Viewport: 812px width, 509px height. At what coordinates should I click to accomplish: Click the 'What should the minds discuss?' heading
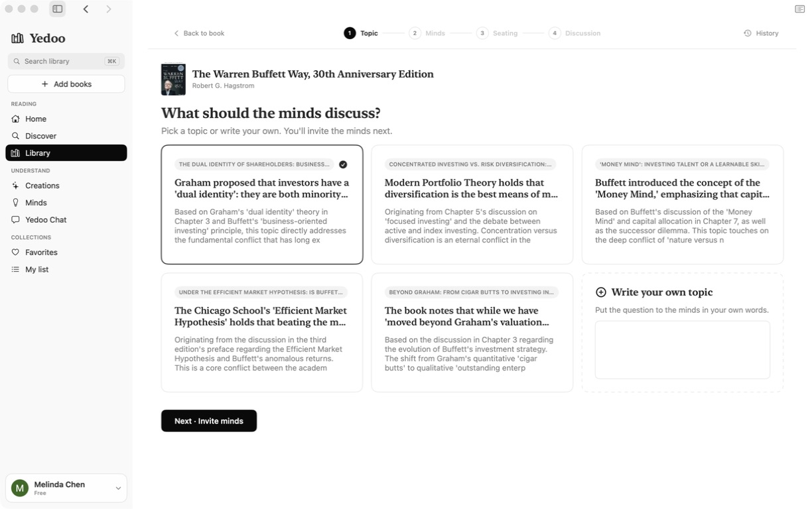coord(271,113)
